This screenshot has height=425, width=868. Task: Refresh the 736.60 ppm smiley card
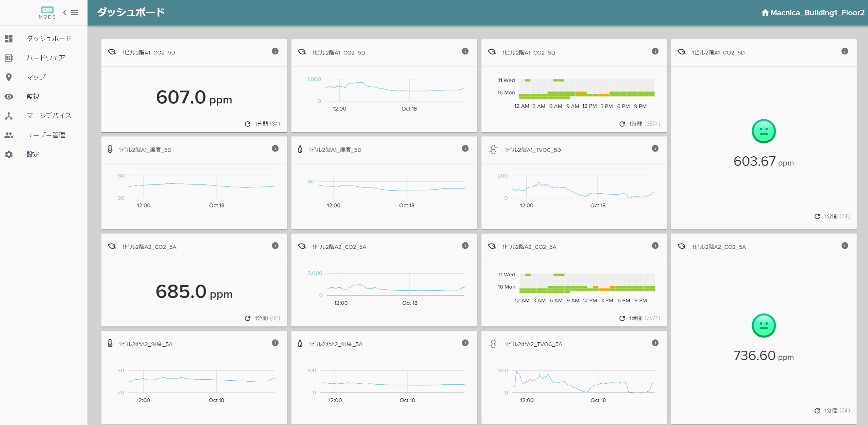coord(817,411)
